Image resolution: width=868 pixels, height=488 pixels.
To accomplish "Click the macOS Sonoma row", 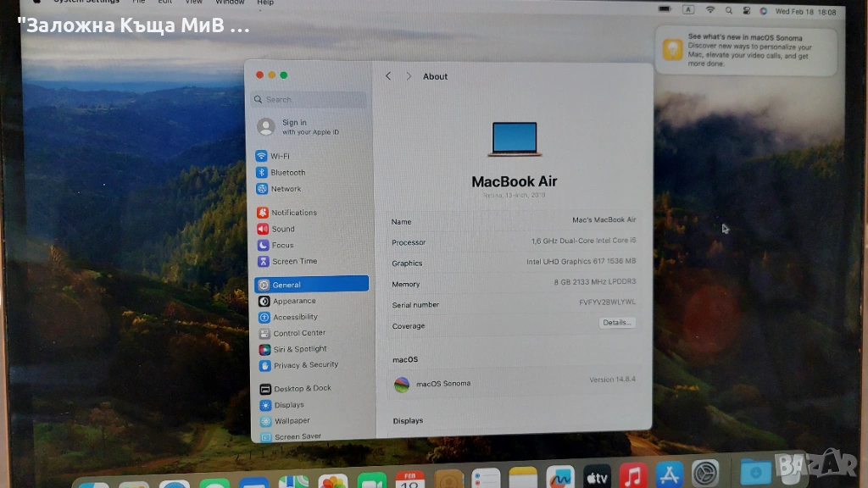I will pos(514,383).
